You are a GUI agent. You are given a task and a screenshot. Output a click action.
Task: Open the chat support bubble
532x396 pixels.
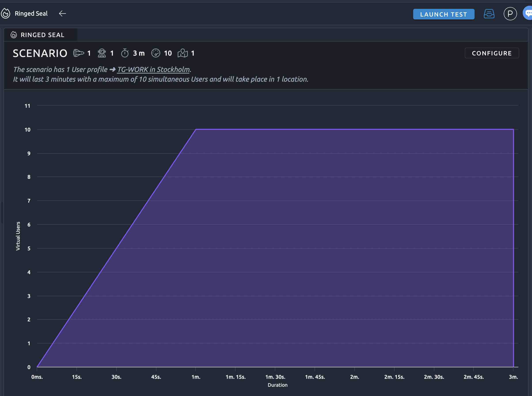click(x=528, y=13)
